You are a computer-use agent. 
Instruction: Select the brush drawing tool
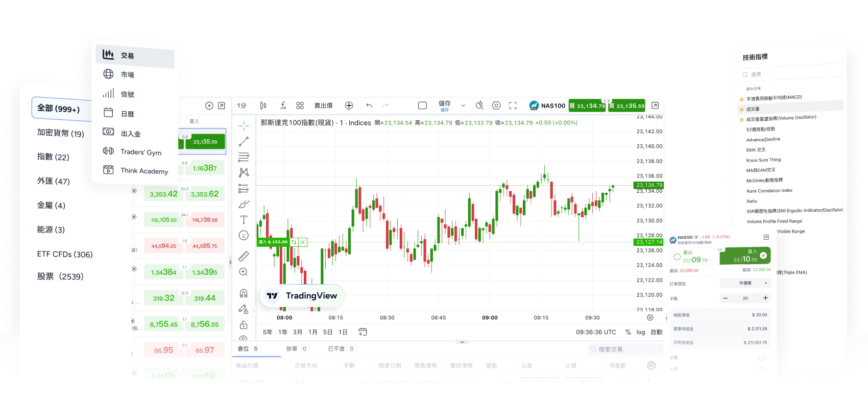[x=244, y=204]
